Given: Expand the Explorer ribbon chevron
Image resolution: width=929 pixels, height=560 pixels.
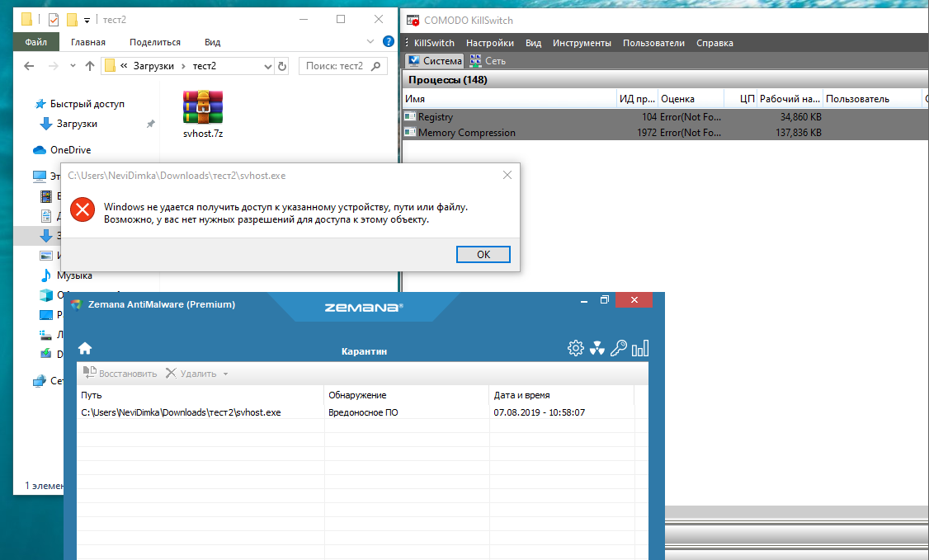Looking at the screenshot, I should point(370,41).
